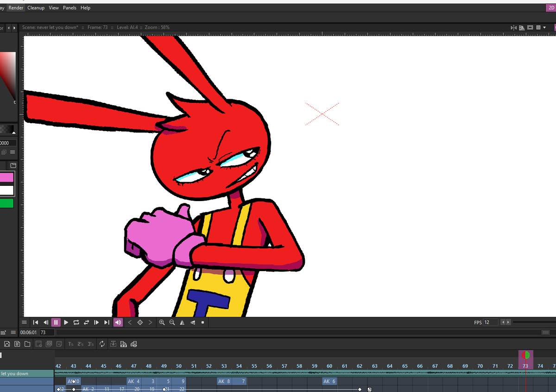Image resolution: width=556 pixels, height=392 pixels.
Task: Click the timecode 00:06:01 display
Action: click(x=29, y=332)
